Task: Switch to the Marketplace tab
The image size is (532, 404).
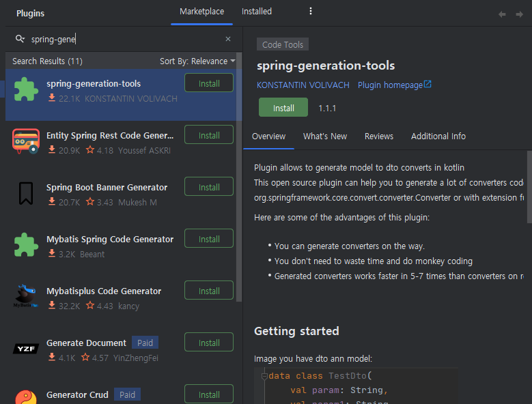Action: (202, 12)
